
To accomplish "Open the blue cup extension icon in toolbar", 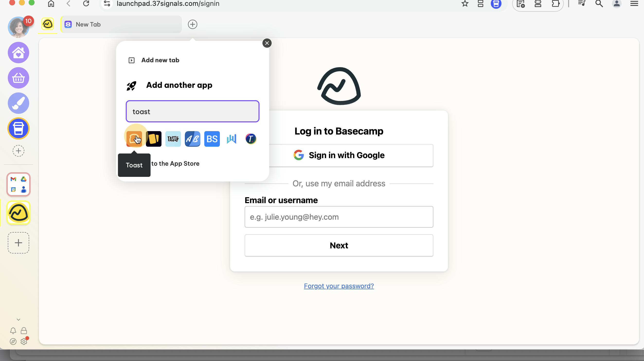I will [x=496, y=4].
